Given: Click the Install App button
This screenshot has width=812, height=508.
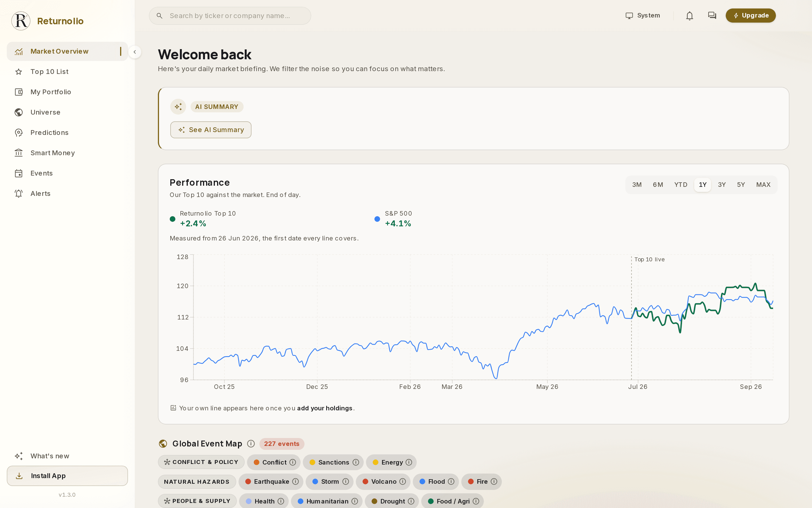Looking at the screenshot, I should [x=67, y=476].
